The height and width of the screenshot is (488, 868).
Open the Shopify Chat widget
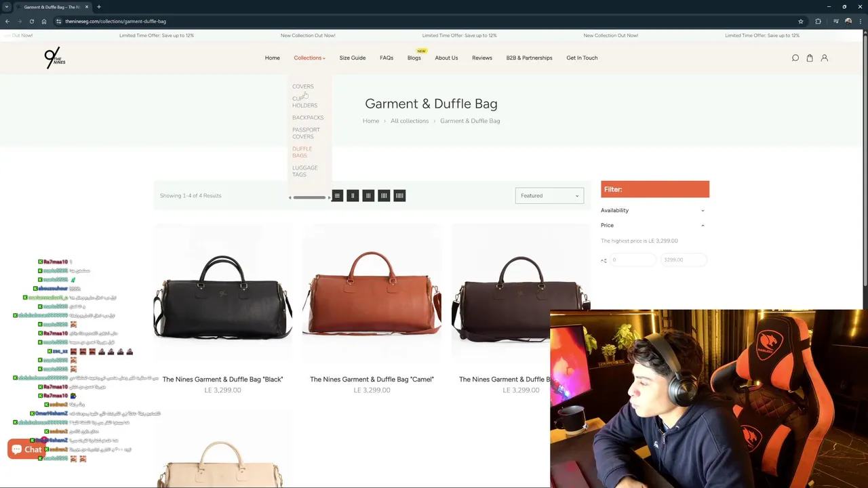(27, 449)
